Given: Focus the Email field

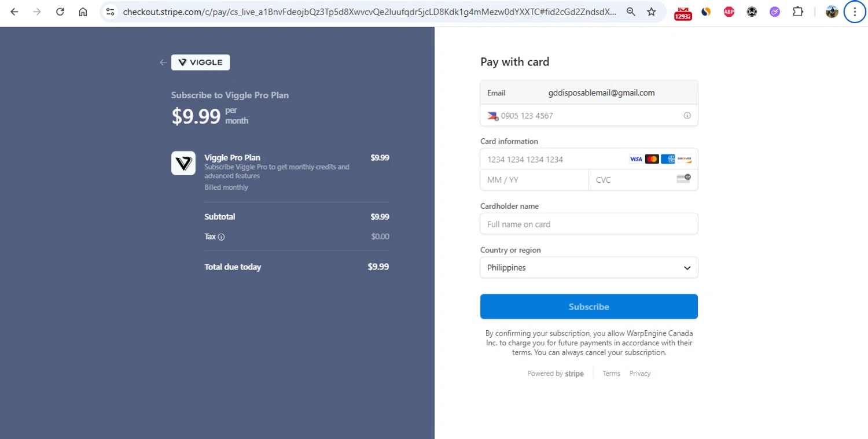Looking at the screenshot, I should 589,93.
